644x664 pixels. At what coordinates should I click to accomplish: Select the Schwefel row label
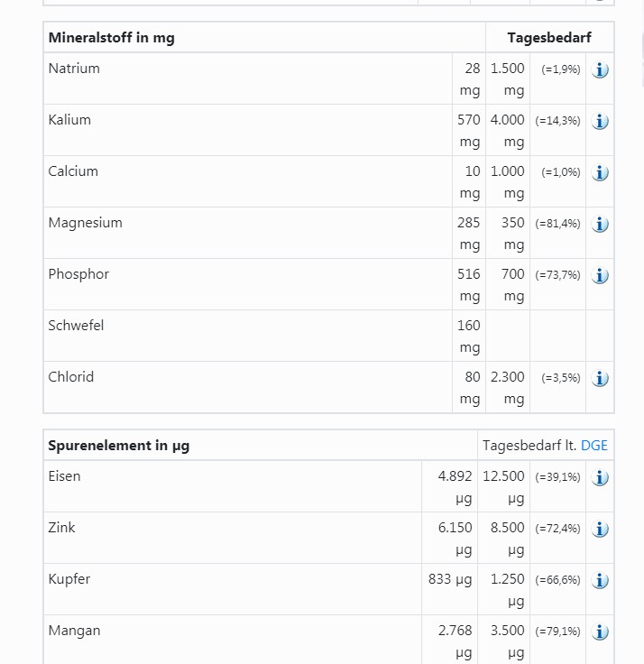tap(76, 325)
